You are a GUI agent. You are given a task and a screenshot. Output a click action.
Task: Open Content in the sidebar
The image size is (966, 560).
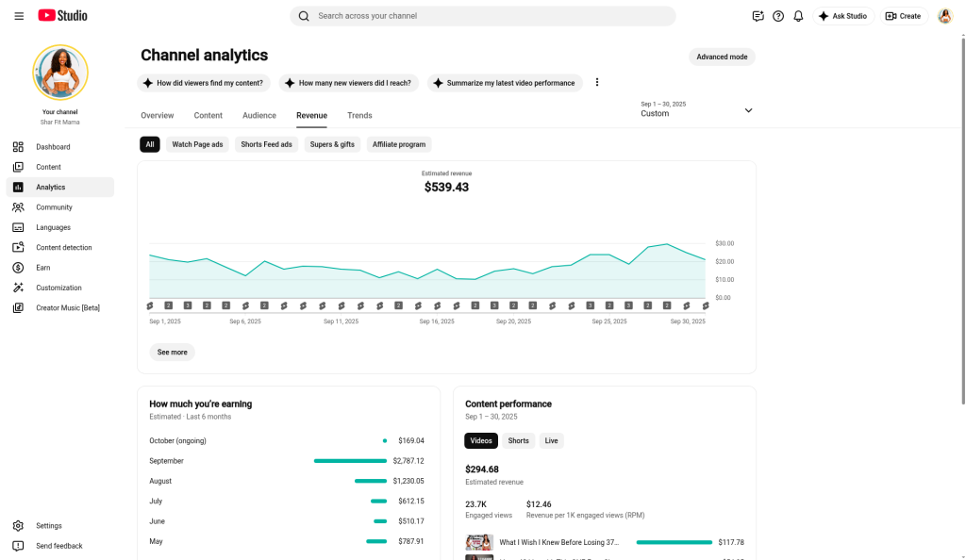(x=60, y=168)
